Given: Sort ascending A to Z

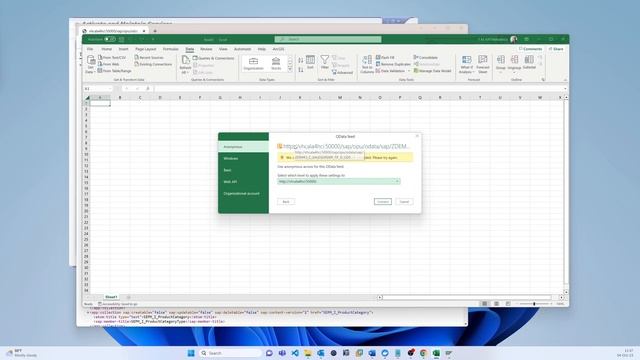Looking at the screenshot, I should 301,60.
